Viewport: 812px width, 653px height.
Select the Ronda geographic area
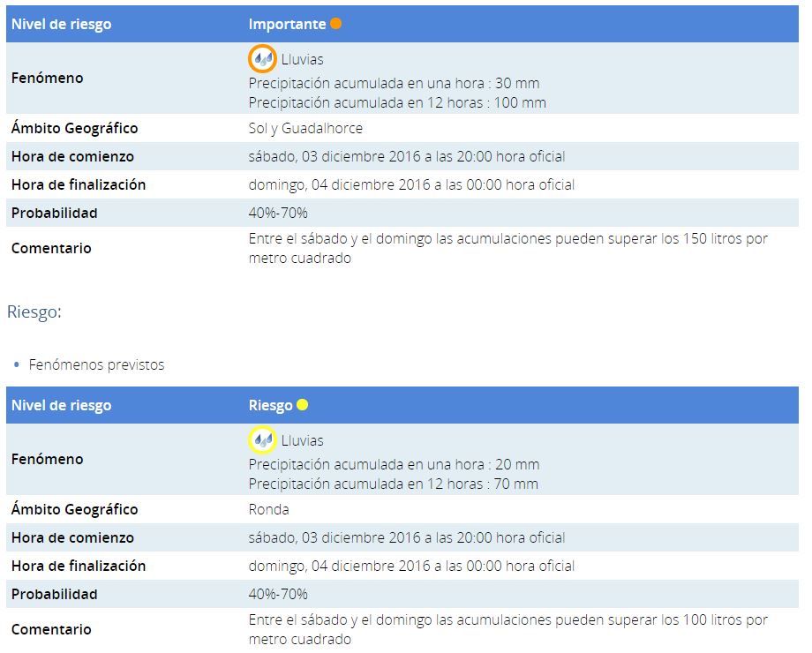[268, 509]
